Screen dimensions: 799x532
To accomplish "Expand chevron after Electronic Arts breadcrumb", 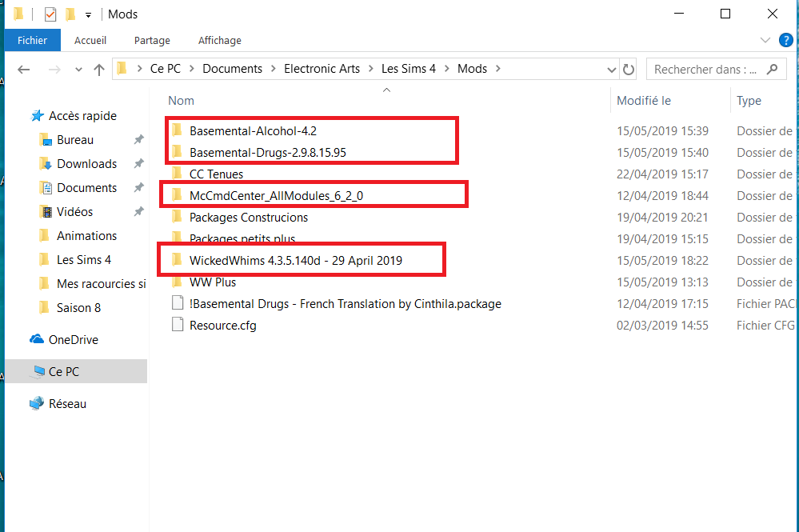I will [x=370, y=69].
